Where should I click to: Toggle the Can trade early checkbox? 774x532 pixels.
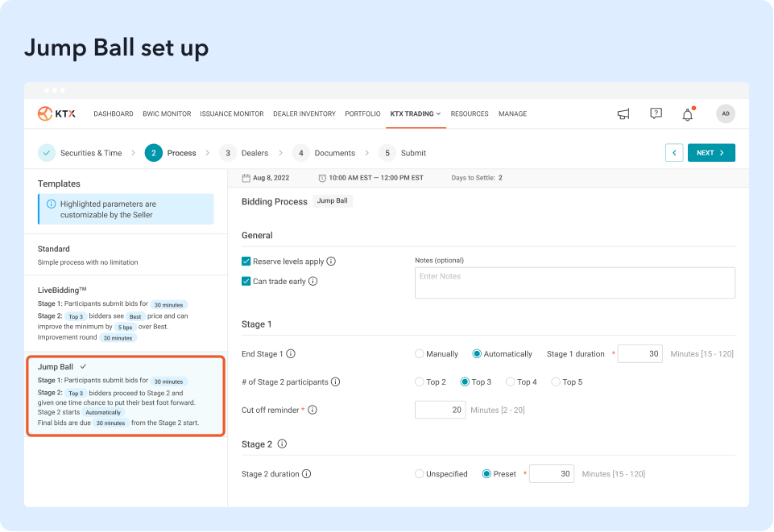pyautogui.click(x=246, y=282)
